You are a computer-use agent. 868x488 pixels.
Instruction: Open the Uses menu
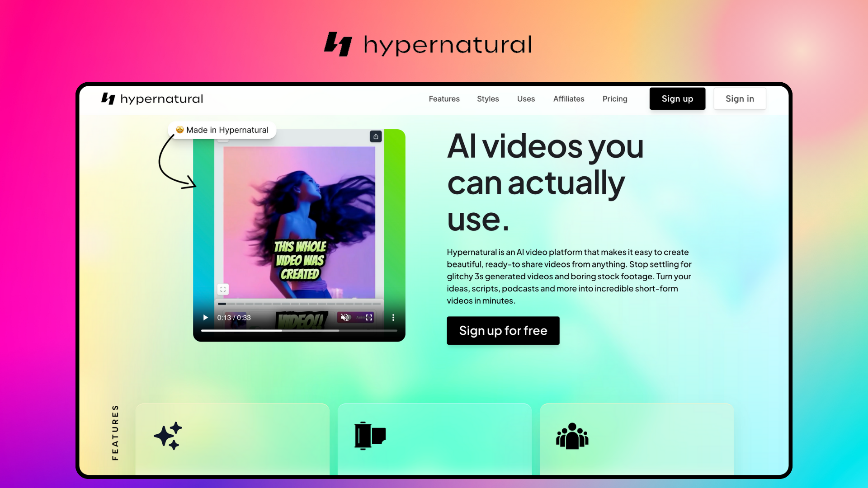click(x=526, y=99)
